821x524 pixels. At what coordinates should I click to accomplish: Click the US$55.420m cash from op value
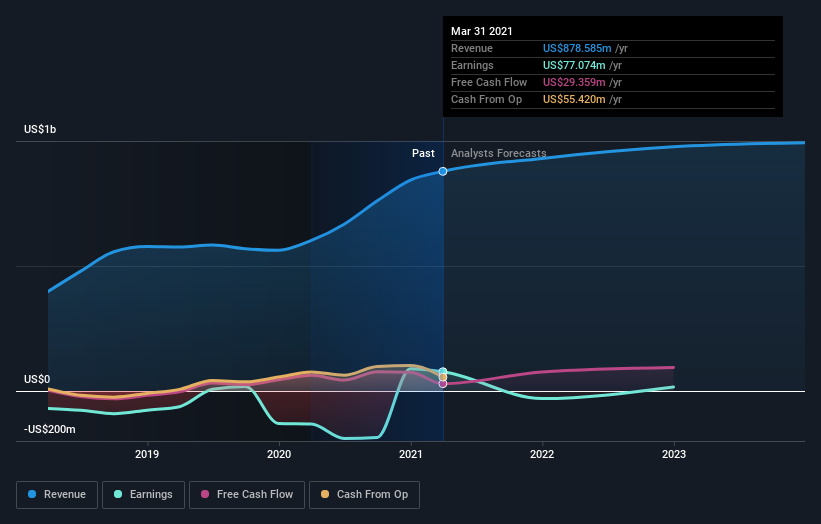tap(574, 99)
